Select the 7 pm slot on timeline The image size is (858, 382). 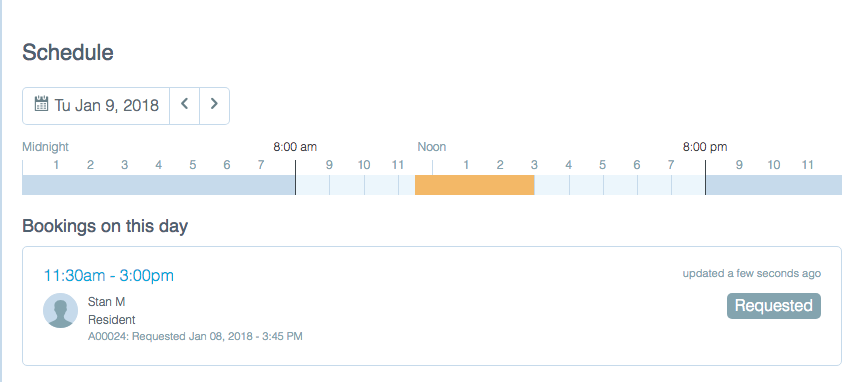[688, 185]
